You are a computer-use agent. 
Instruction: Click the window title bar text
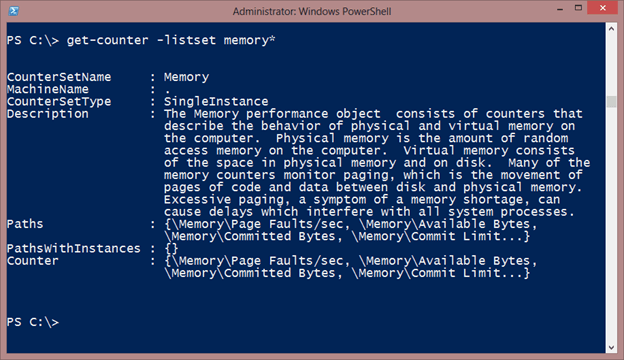[312, 11]
